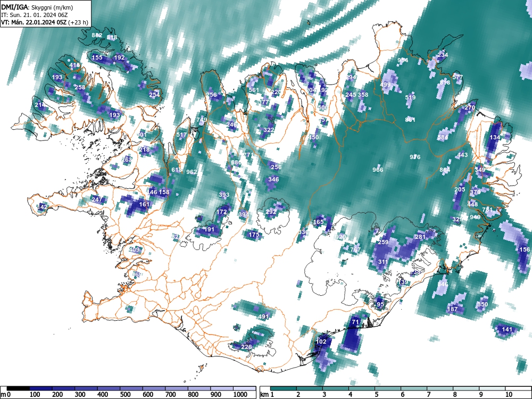This screenshot has height=399, width=532.
Task: Click the 'm 0' label on the meter legend
Action: [x=6, y=395]
